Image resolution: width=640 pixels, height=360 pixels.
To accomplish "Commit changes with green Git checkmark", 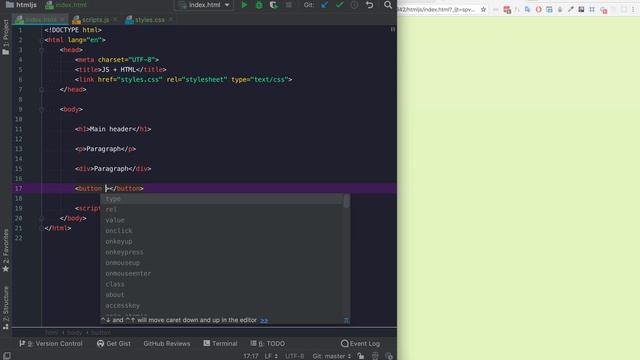I will click(x=339, y=5).
